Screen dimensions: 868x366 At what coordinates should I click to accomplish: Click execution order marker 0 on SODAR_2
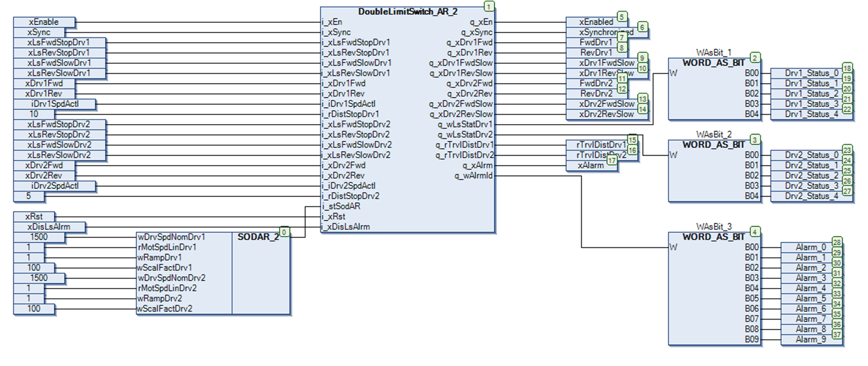(x=284, y=232)
